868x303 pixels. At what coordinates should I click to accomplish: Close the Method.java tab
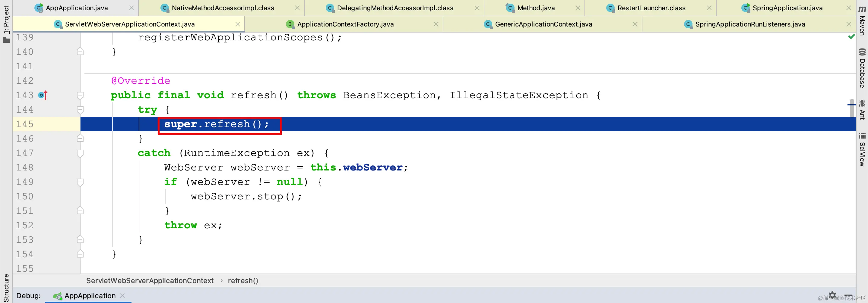(x=578, y=8)
